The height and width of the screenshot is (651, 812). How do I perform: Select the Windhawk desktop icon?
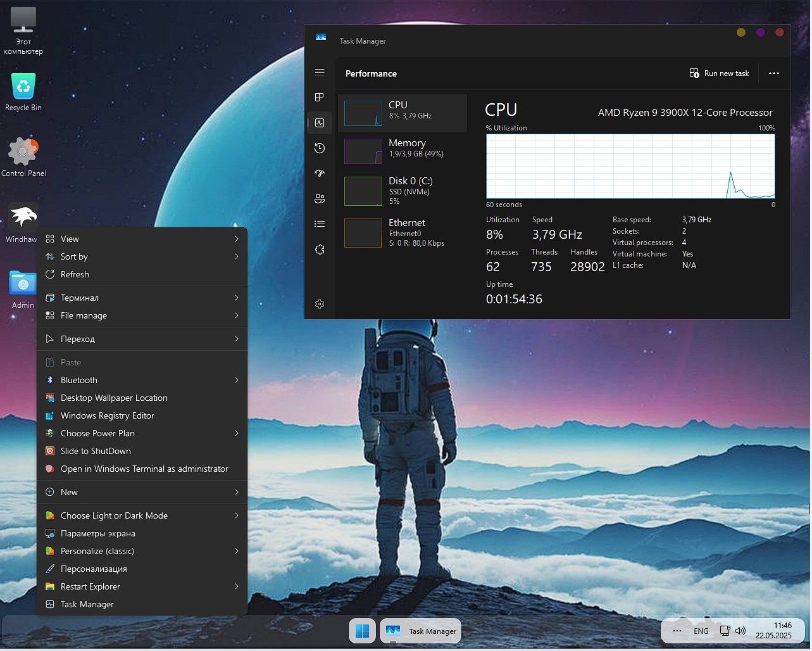point(22,223)
